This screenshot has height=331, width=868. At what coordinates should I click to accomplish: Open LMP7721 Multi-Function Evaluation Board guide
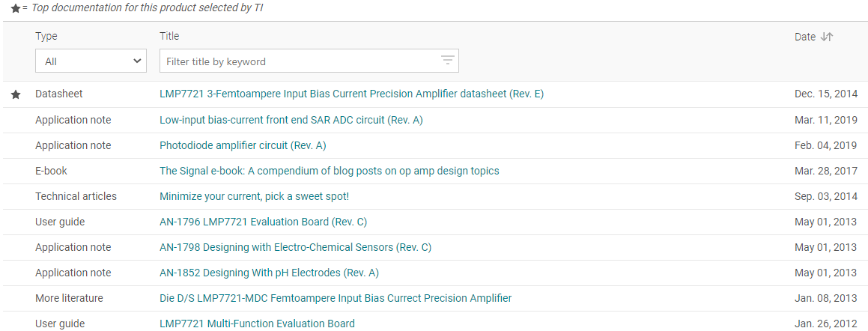pyautogui.click(x=257, y=324)
